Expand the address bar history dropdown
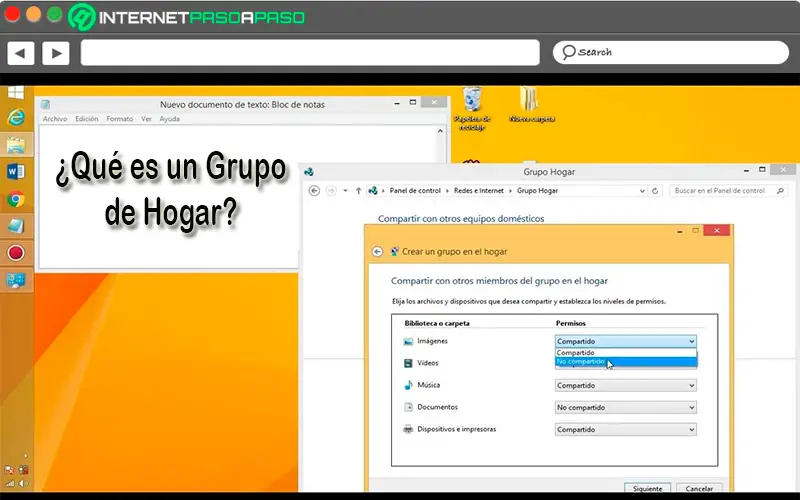Image resolution: width=800 pixels, height=500 pixels. tap(642, 191)
